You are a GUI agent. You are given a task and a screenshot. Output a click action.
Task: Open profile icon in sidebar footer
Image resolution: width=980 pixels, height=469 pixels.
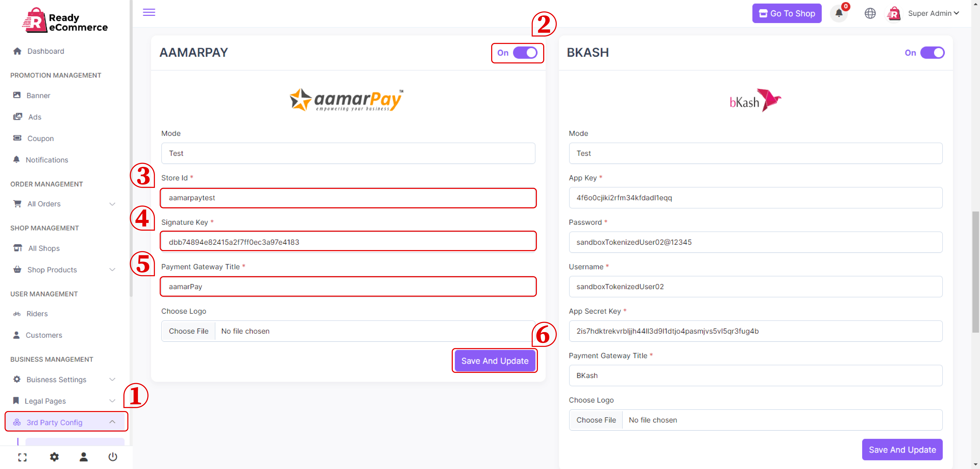click(84, 457)
